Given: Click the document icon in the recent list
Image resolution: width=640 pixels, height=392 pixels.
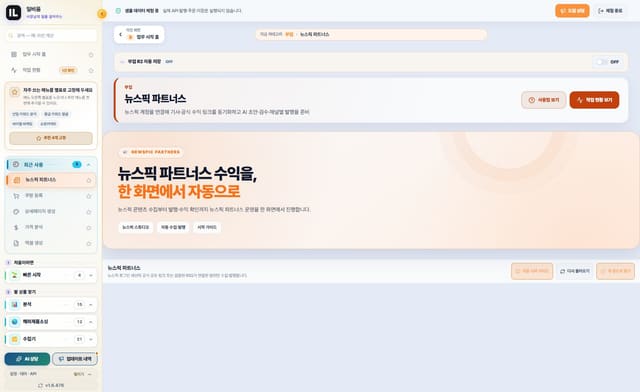Looking at the screenshot, I should click(16, 243).
